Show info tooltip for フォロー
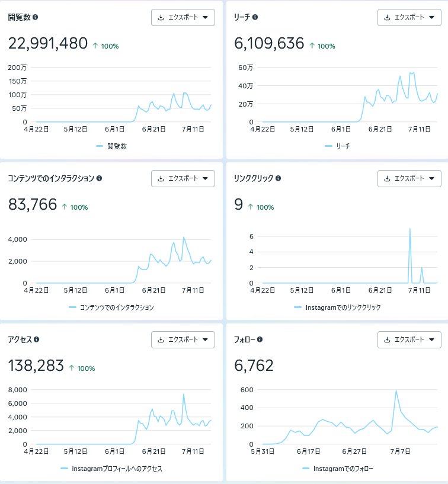The width and height of the screenshot is (448, 484). (260, 339)
